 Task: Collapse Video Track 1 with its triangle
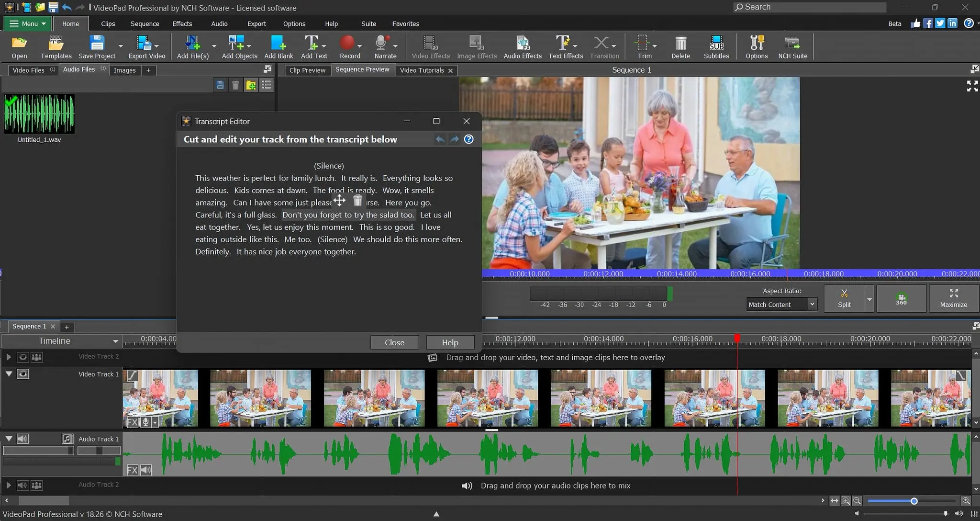(x=9, y=374)
